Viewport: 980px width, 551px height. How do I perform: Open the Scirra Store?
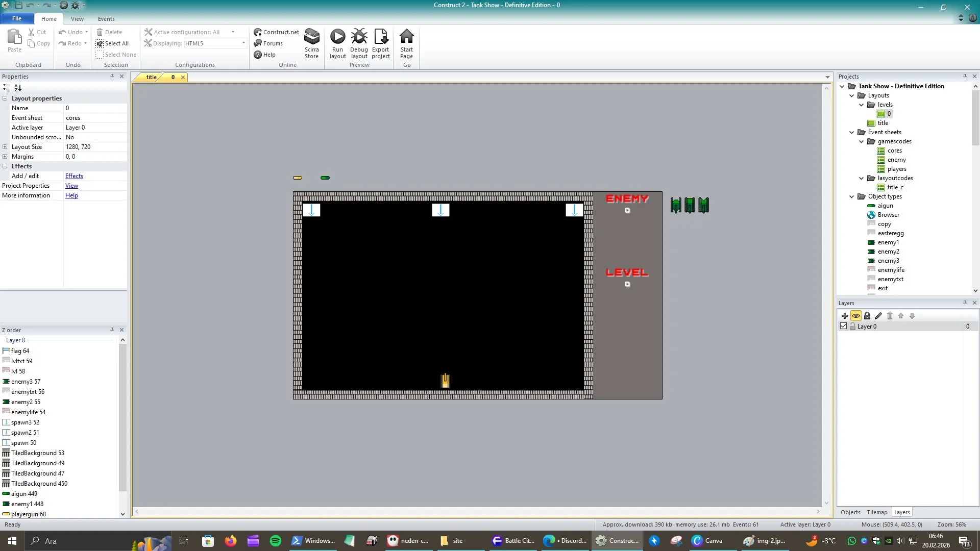311,37
